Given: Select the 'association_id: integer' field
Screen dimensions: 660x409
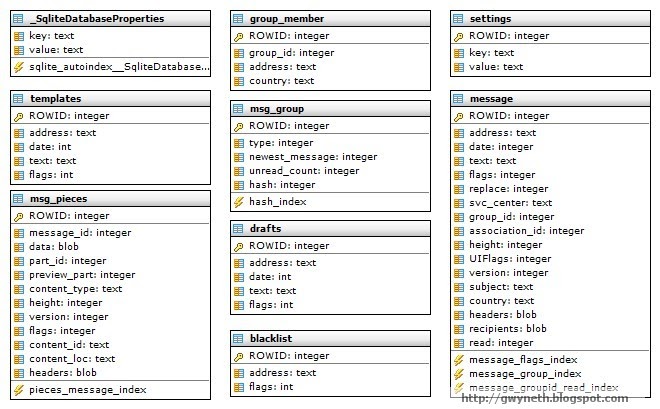Looking at the screenshot, I should [551, 231].
